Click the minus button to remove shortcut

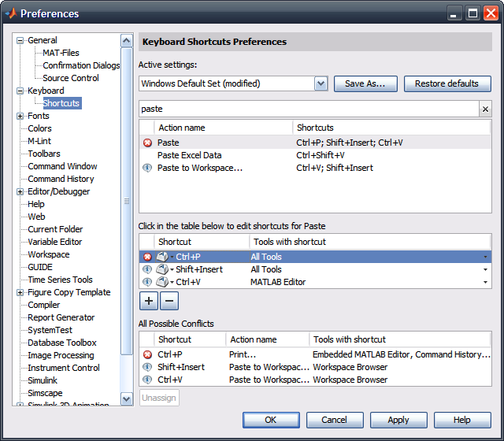tap(169, 300)
